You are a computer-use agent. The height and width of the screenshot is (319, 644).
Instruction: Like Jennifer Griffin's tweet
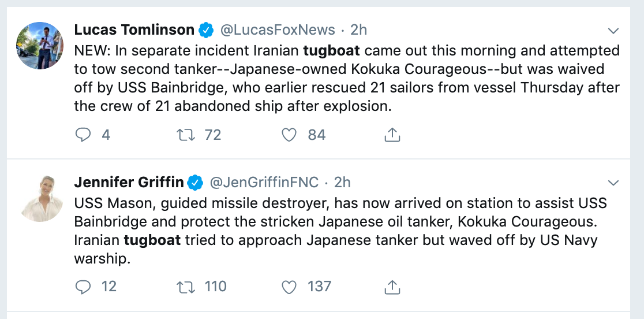[x=289, y=287]
